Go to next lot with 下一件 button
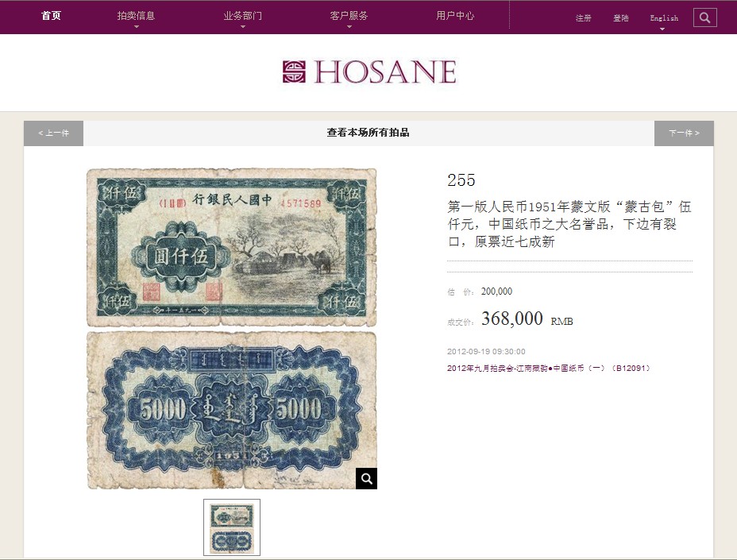 (x=684, y=133)
